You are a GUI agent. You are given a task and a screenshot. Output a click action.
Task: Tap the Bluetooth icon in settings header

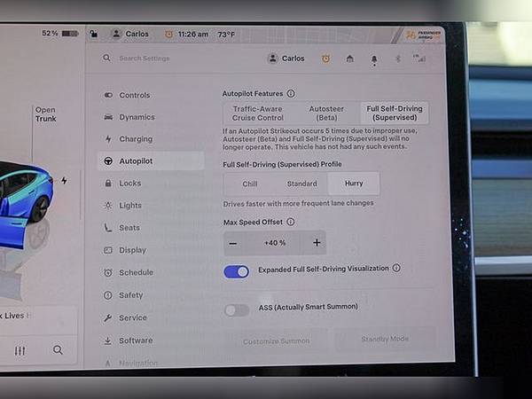(397, 59)
